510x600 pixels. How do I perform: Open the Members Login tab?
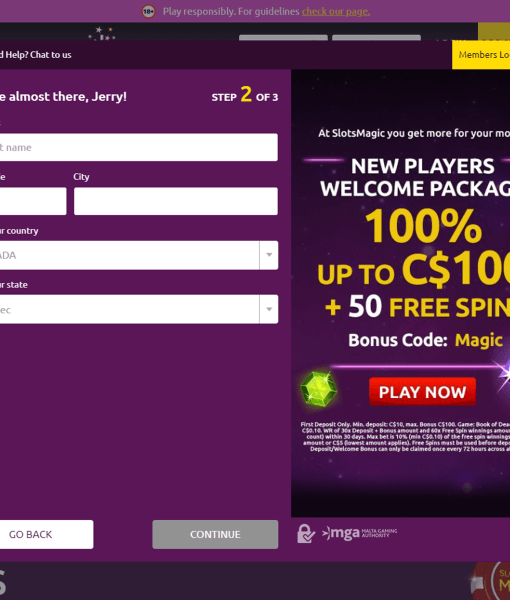pyautogui.click(x=481, y=55)
